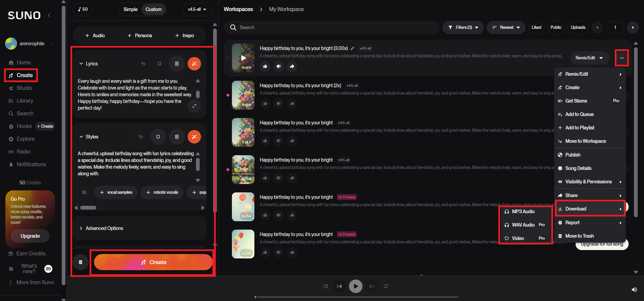Image resolution: width=644 pixels, height=301 pixels.
Task: Choose Get Stems from the menu
Action: [590, 101]
